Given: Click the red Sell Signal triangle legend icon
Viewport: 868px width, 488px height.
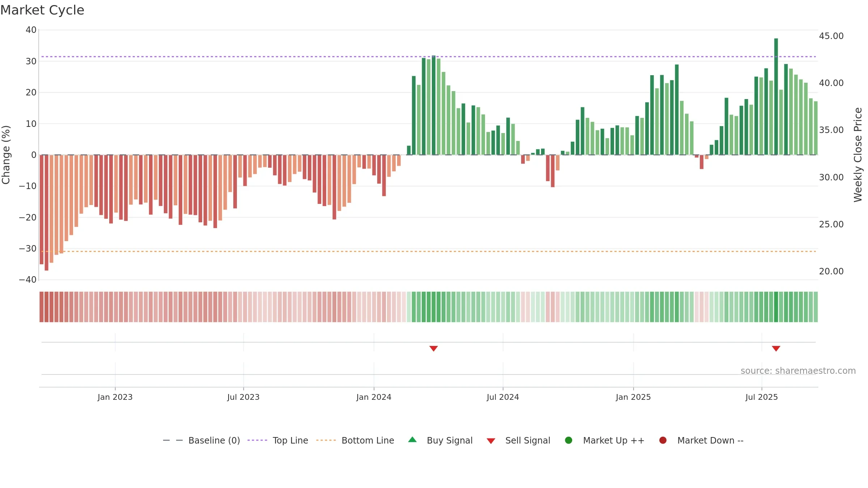Looking at the screenshot, I should [491, 441].
